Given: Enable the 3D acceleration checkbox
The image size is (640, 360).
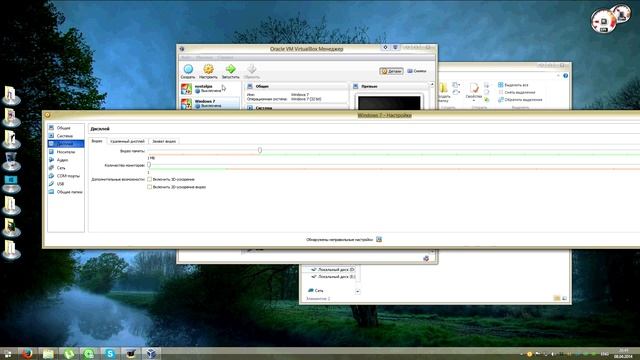Looking at the screenshot, I should 149,179.
